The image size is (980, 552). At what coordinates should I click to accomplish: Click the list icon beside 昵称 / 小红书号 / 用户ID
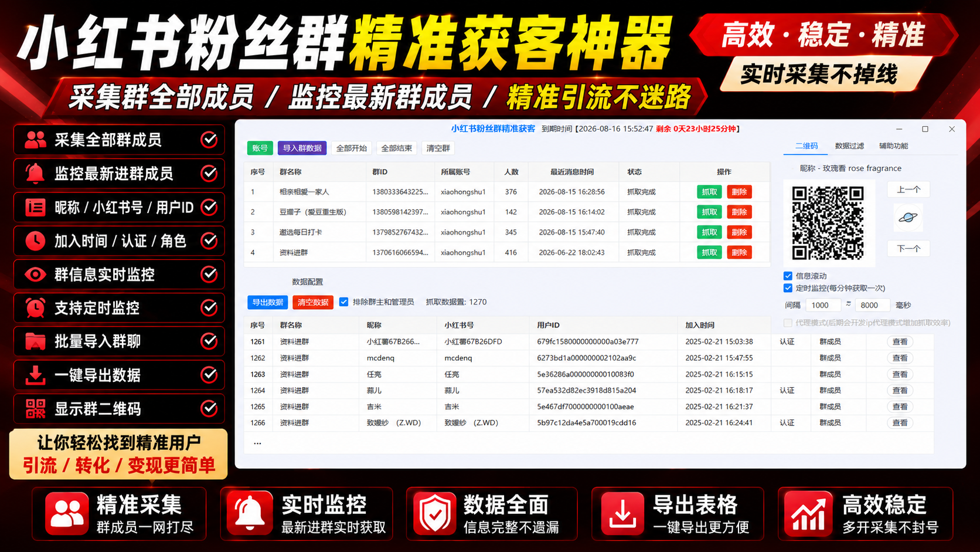pyautogui.click(x=35, y=207)
